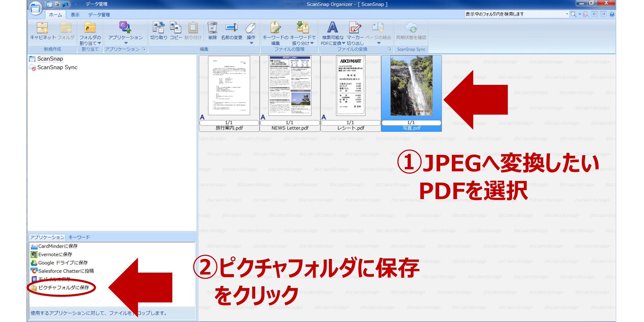Open the 操作 mouse operation dropdown
Image resolution: width=644 pixels, height=322 pixels.
pyautogui.click(x=251, y=33)
